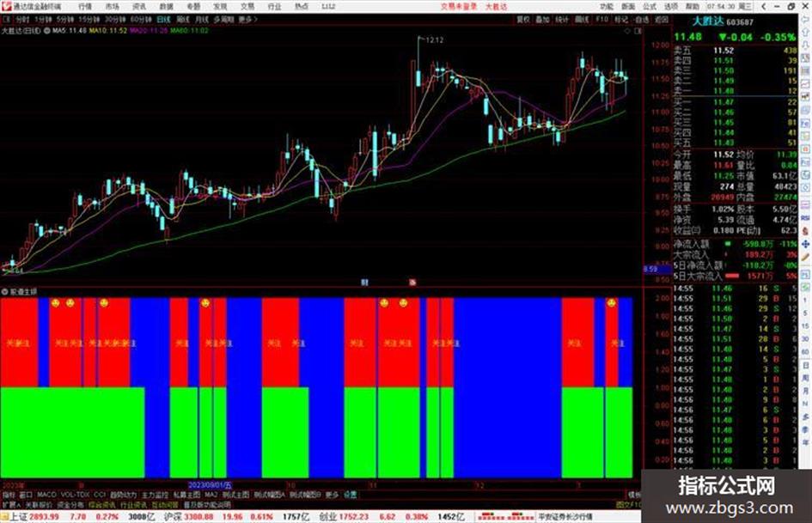812x523 pixels.
Task: Click the red connection signal bars in status bar
Action: point(505,517)
